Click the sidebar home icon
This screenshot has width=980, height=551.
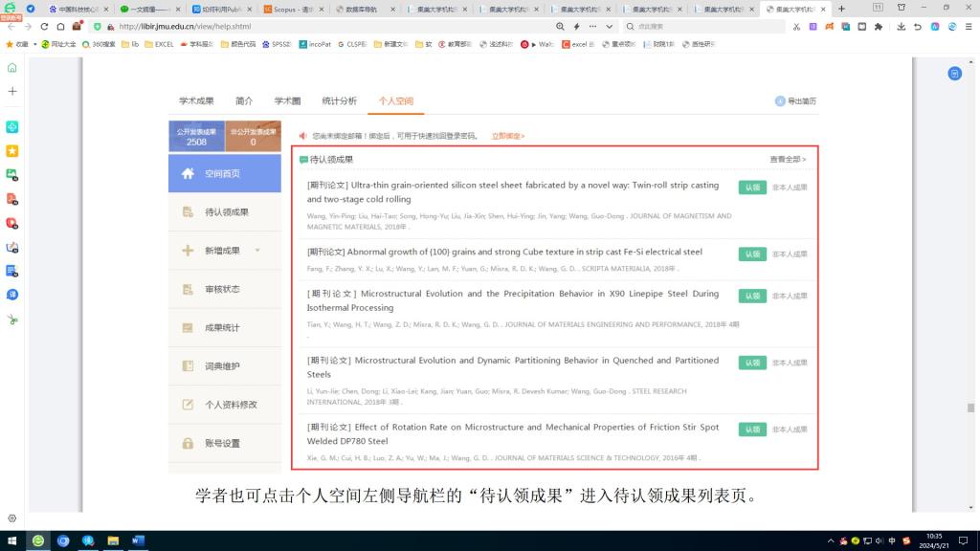[11, 68]
